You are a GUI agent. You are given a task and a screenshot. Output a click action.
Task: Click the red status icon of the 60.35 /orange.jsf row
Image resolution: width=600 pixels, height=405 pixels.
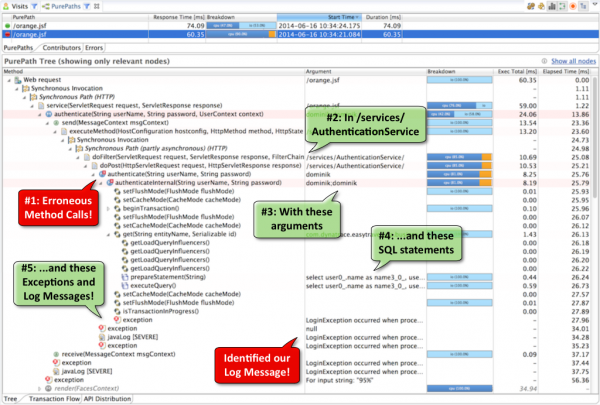pyautogui.click(x=7, y=34)
